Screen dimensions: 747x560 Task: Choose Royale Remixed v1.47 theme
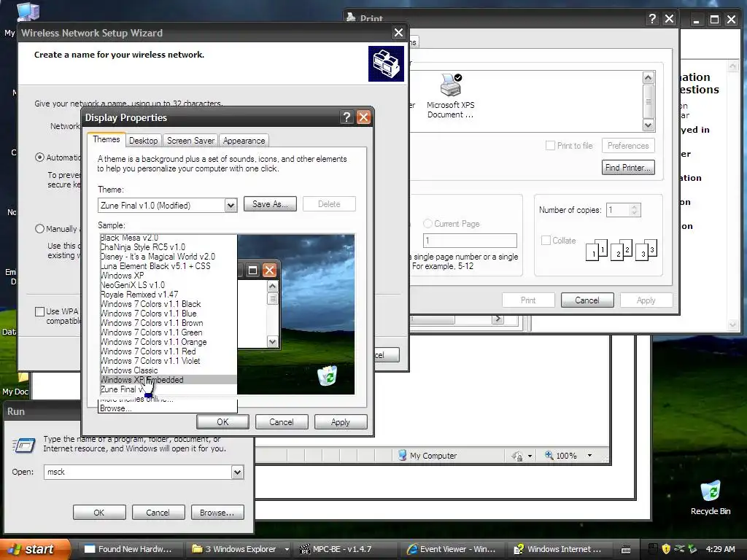click(x=169, y=295)
